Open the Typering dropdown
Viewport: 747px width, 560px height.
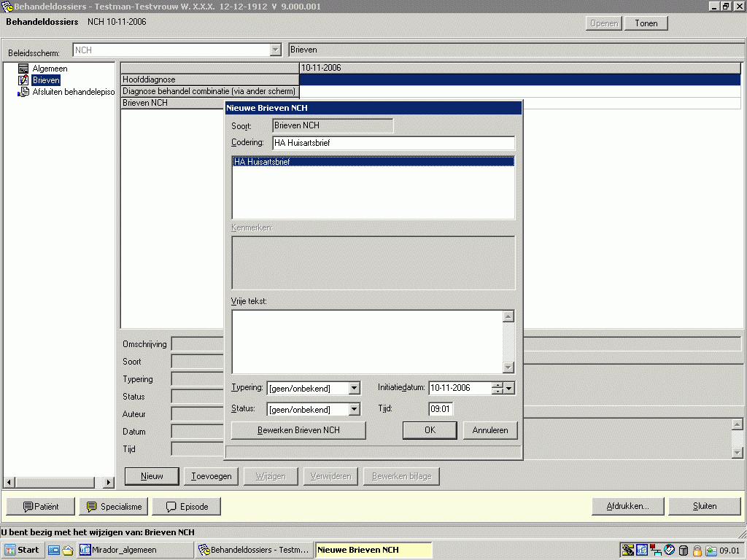[x=354, y=389]
